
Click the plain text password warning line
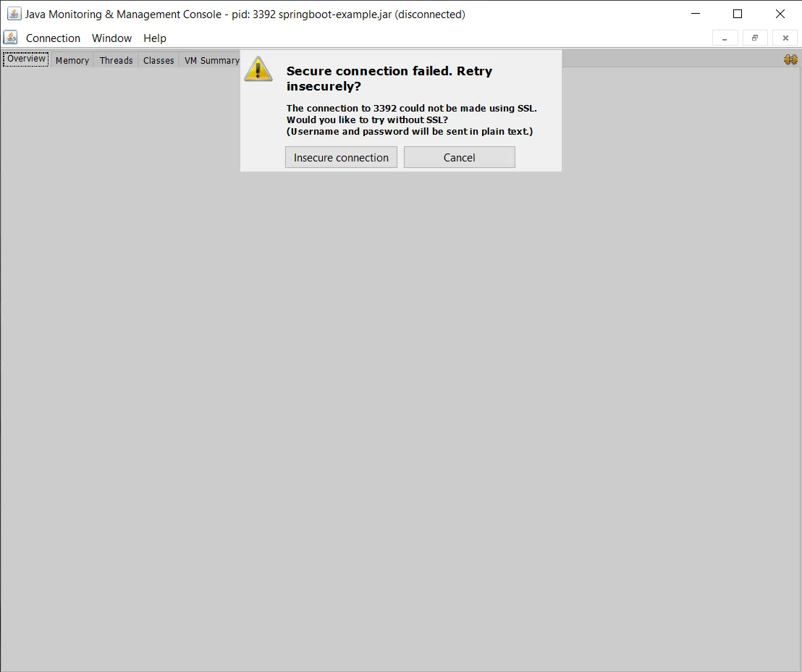coord(410,132)
